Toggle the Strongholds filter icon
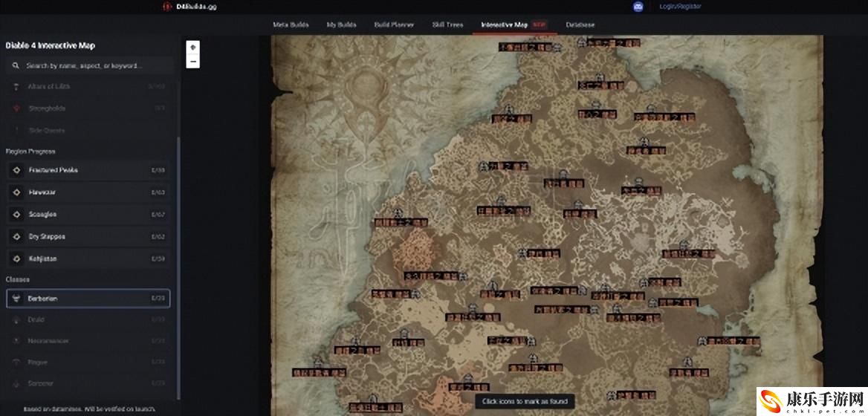The width and height of the screenshot is (868, 416). [x=16, y=108]
